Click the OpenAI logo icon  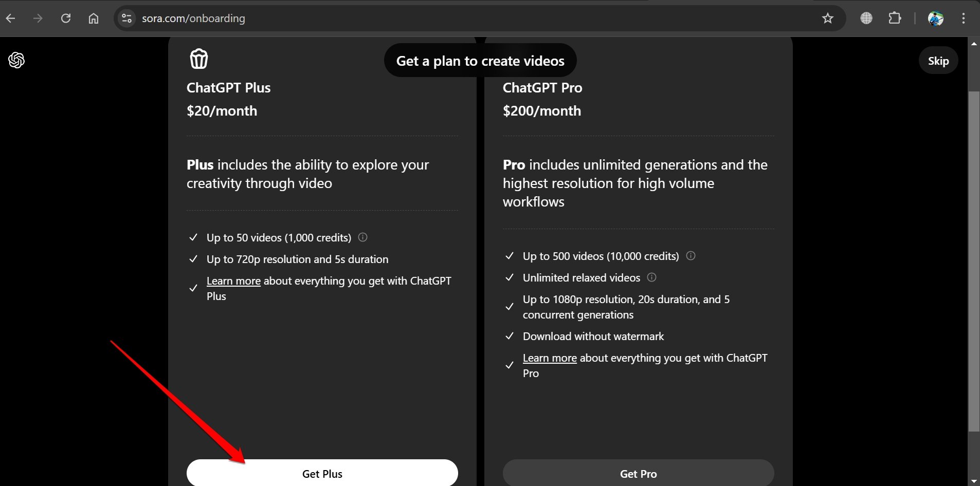click(x=16, y=61)
